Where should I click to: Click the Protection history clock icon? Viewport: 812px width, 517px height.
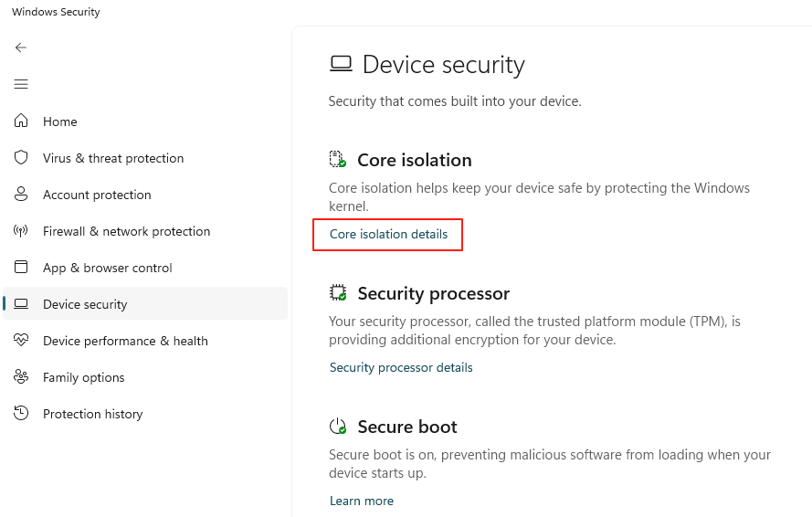21,414
